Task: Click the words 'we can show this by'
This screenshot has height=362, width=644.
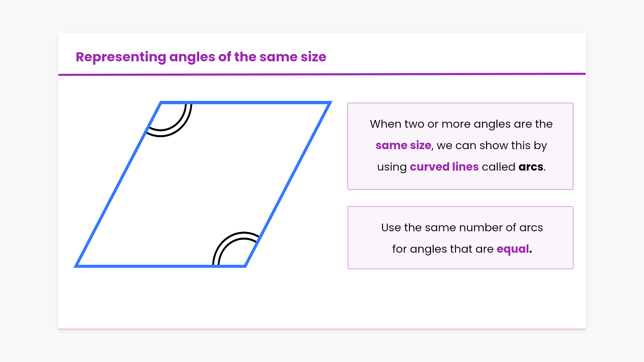Action: tap(492, 145)
